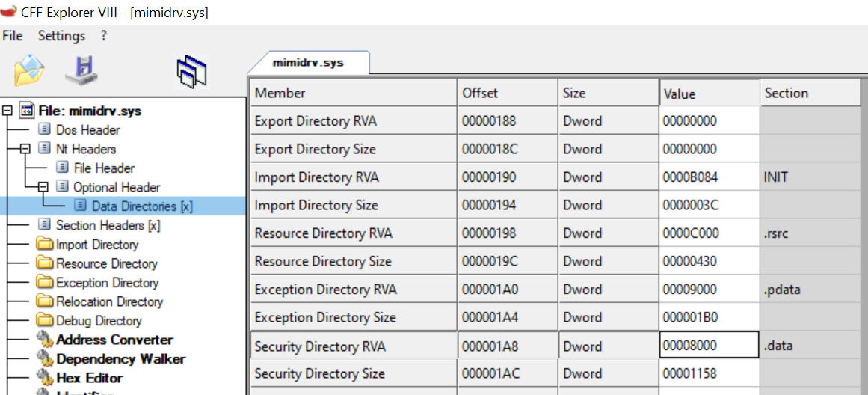This screenshot has width=868, height=395.
Task: Save file using the floppy disk icon
Action: point(81,70)
